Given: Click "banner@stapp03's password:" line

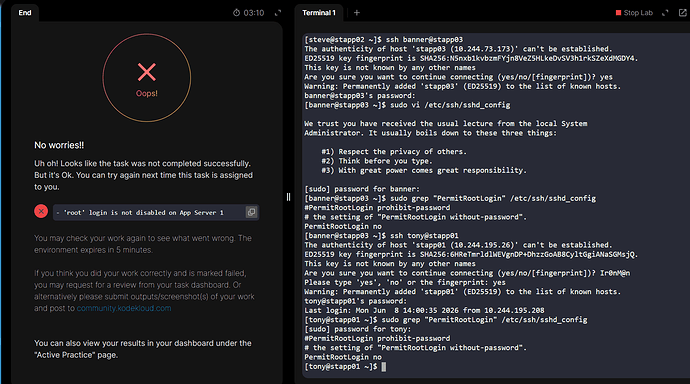Looking at the screenshot, I should coord(360,95).
